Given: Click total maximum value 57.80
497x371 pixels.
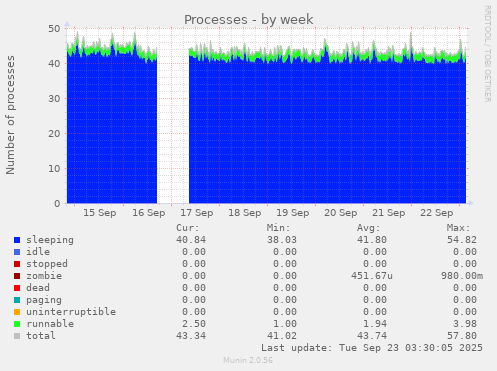Looking at the screenshot, I should click(462, 336).
